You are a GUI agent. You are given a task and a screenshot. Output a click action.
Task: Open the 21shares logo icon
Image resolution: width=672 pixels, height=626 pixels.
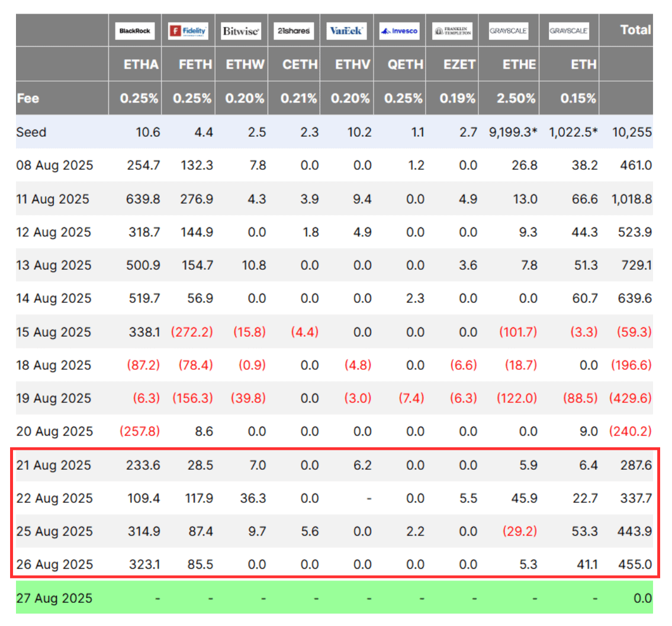tap(294, 30)
